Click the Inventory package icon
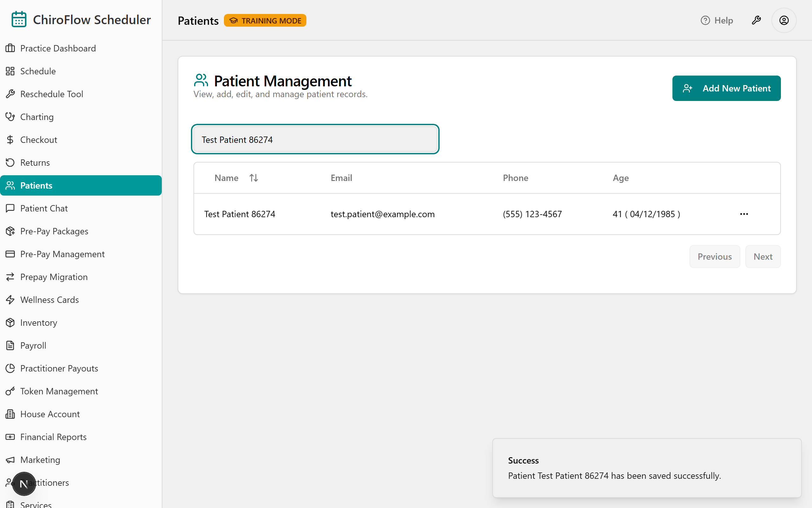 (x=10, y=322)
